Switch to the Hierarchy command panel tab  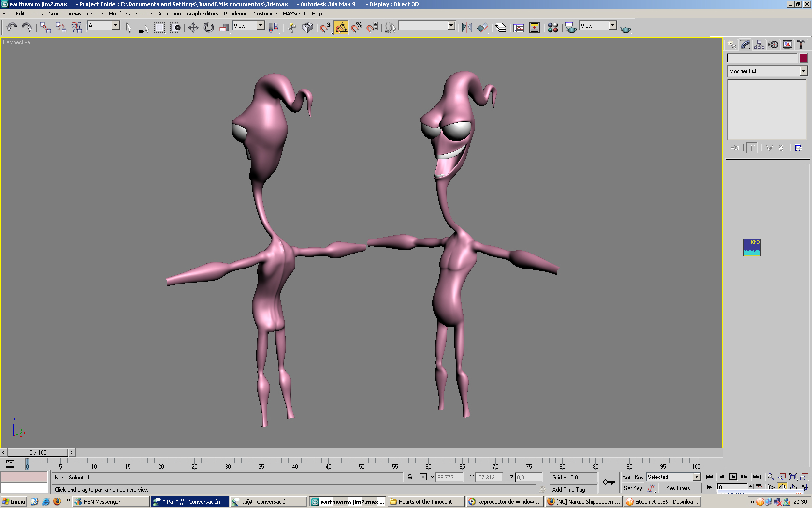coord(759,45)
